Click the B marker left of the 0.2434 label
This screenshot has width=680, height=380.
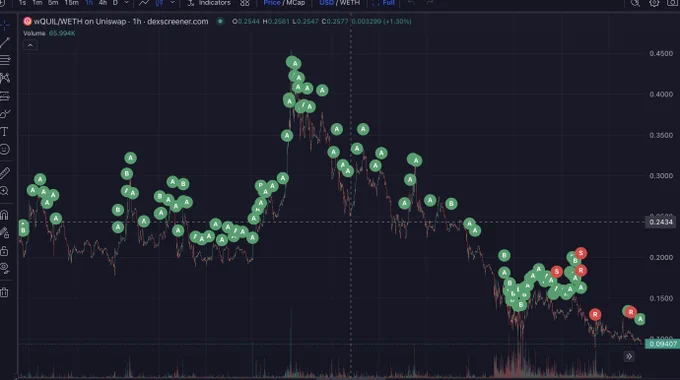click(451, 203)
